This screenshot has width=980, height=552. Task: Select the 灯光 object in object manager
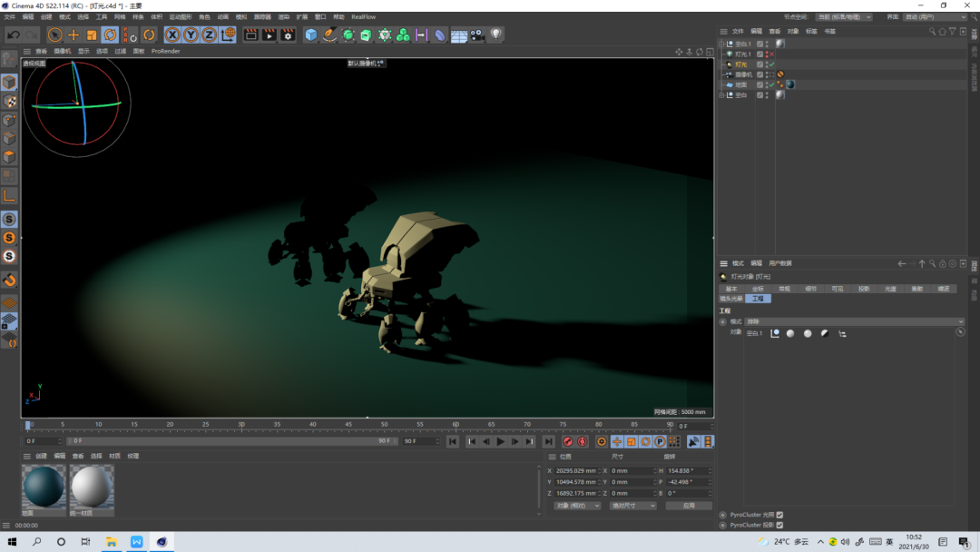[740, 64]
